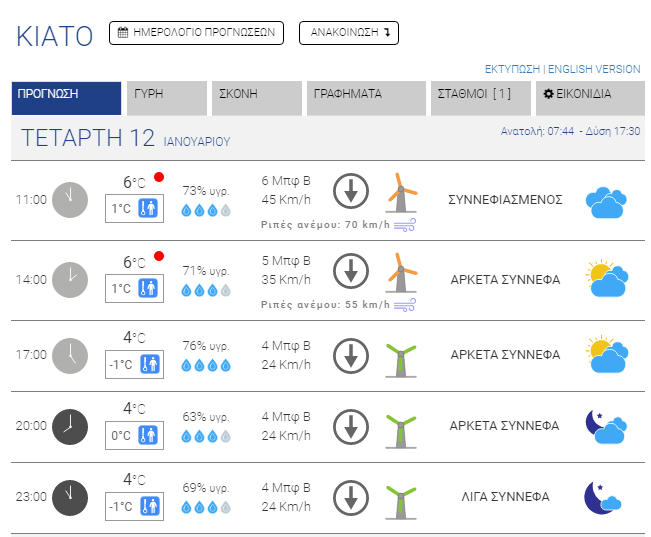Click the clock icon for 20:00

tap(69, 426)
